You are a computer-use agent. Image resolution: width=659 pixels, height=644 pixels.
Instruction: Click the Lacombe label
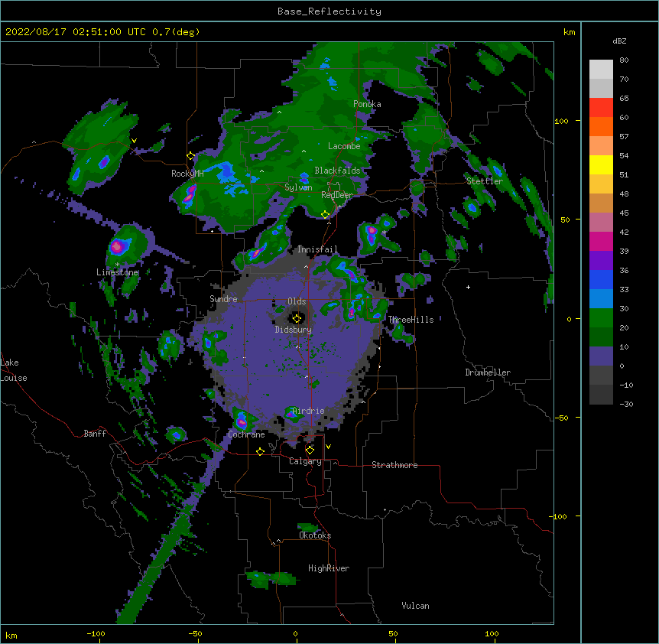tap(344, 146)
